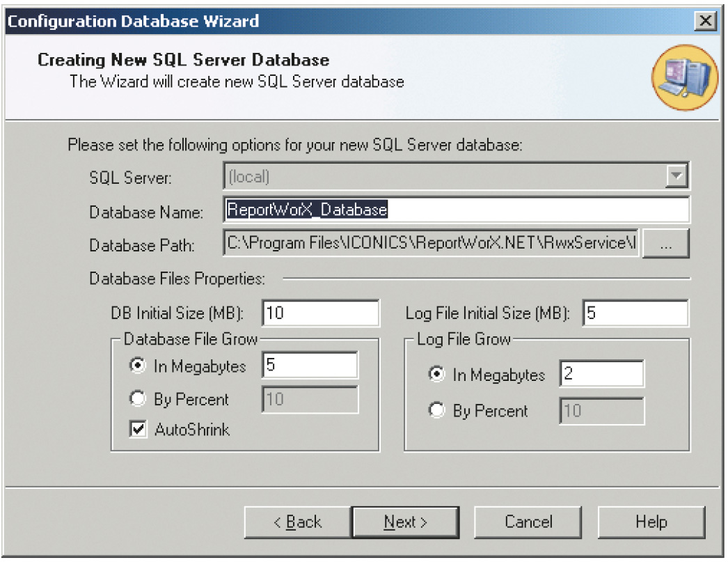The height and width of the screenshot is (562, 728).
Task: Click the 'Creating New SQL Server Database' heading
Action: [184, 60]
